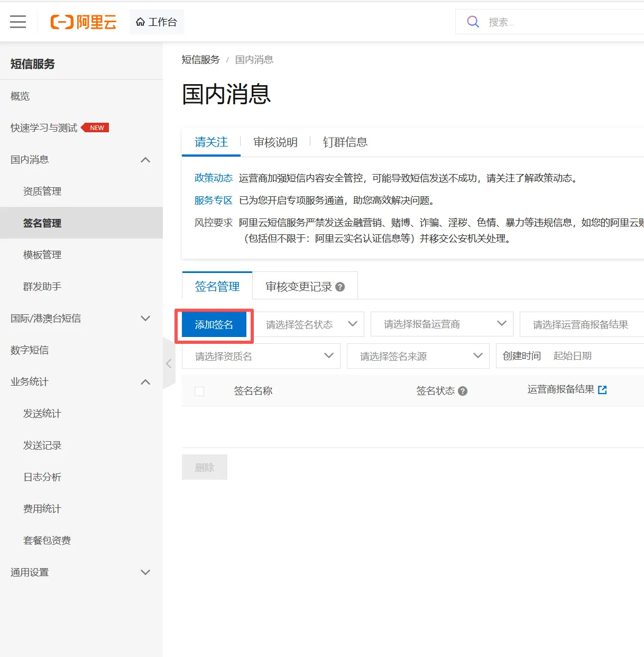Image resolution: width=644 pixels, height=657 pixels.
Task: Open 群发助手 in the sidebar
Action: coord(42,287)
